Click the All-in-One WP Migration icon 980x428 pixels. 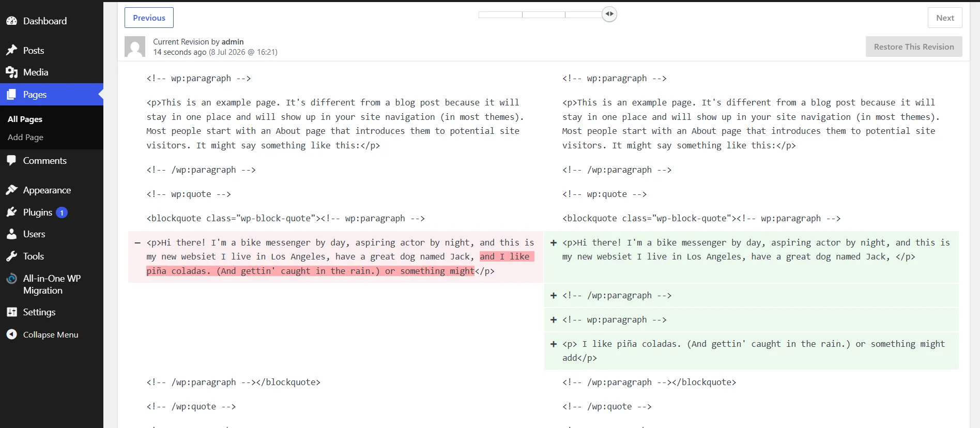11,279
